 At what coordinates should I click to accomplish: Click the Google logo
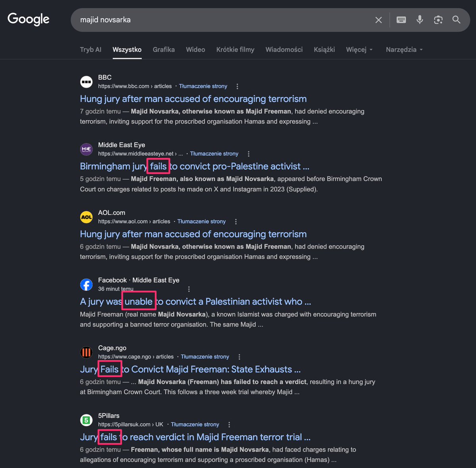click(x=29, y=19)
